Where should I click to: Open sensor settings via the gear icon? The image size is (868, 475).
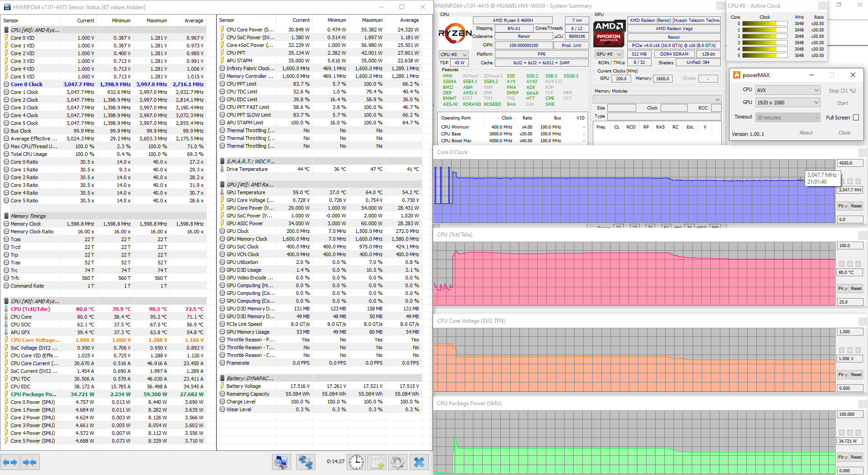pyautogui.click(x=397, y=462)
